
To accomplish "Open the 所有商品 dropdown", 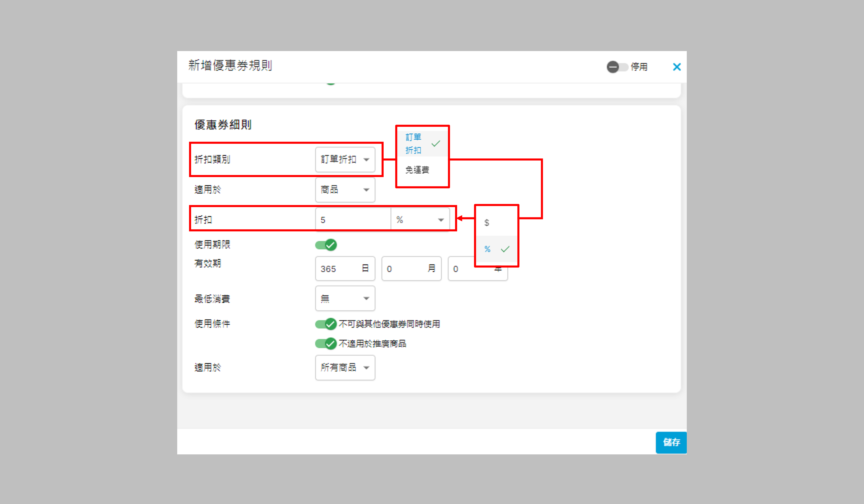I will click(x=345, y=368).
